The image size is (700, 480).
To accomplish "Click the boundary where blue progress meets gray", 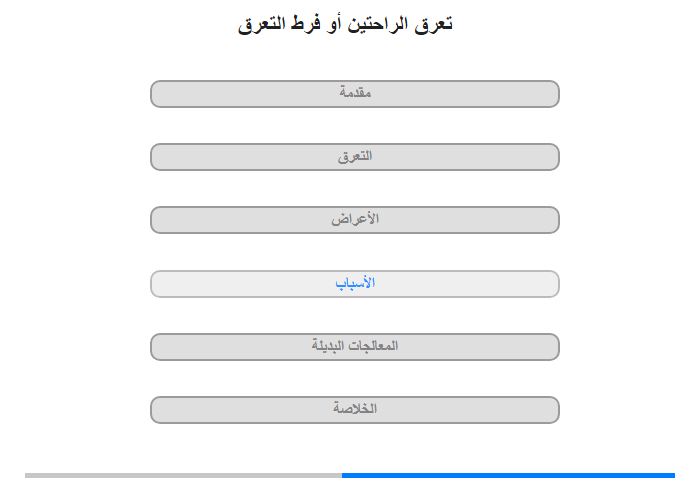I will (x=342, y=476).
